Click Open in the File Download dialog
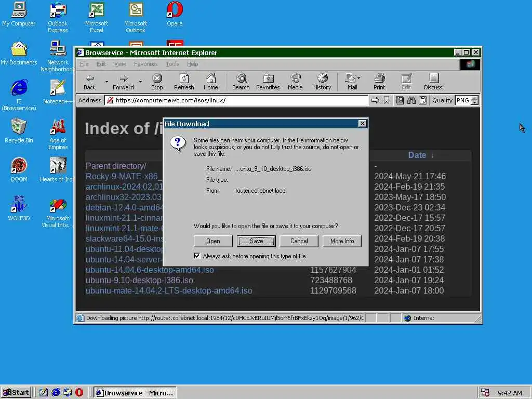532x399 pixels. [213, 241]
